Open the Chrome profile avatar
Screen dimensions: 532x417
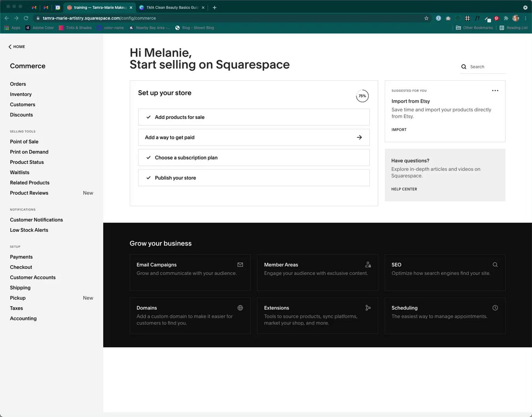click(x=516, y=18)
